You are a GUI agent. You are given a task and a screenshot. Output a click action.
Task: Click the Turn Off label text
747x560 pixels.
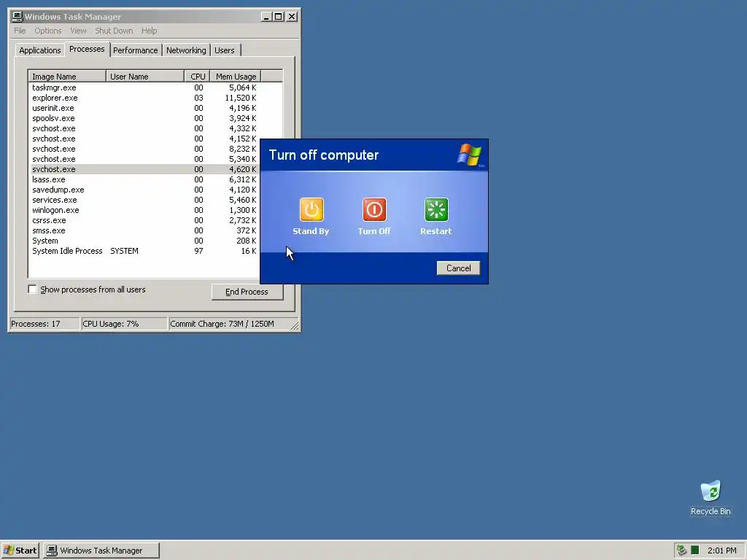374,231
